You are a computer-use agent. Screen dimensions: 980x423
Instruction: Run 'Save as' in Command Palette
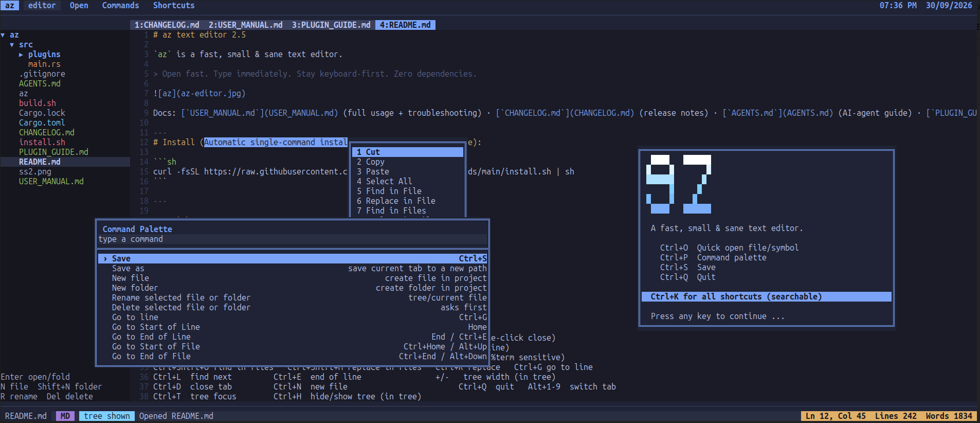coord(293,269)
